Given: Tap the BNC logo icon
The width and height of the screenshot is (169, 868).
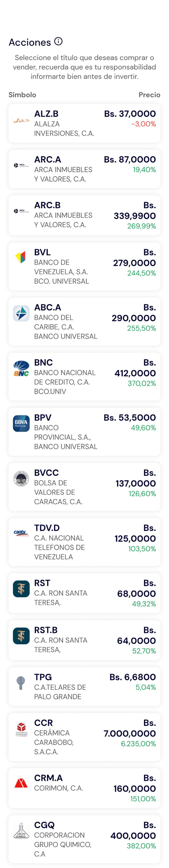Looking at the screenshot, I should coord(21,368).
